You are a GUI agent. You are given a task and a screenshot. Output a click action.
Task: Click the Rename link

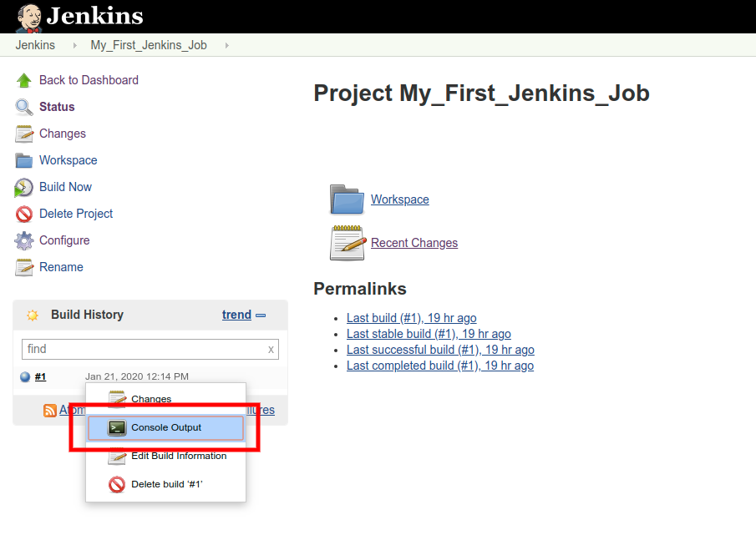tap(61, 267)
